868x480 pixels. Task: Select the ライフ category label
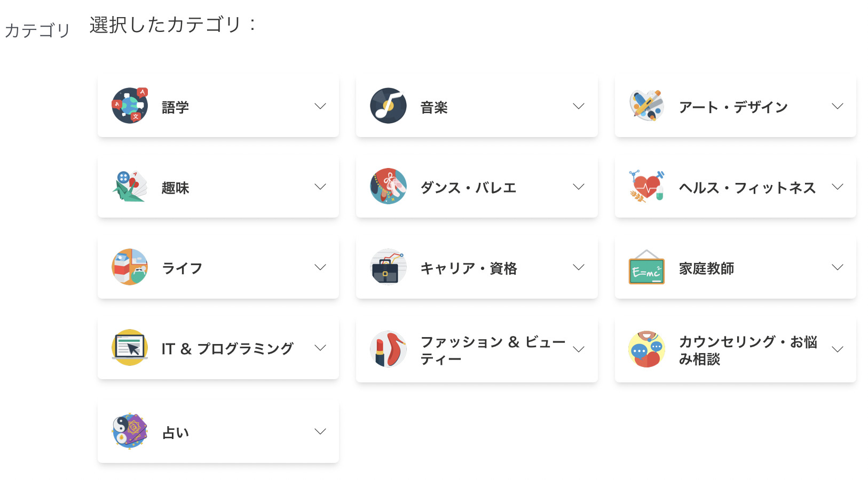[182, 268]
